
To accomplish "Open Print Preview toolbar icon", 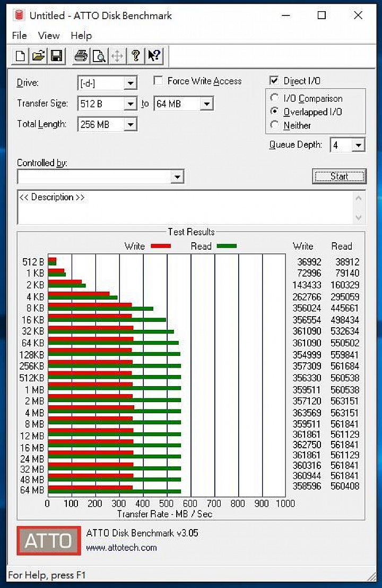I will tap(99, 56).
